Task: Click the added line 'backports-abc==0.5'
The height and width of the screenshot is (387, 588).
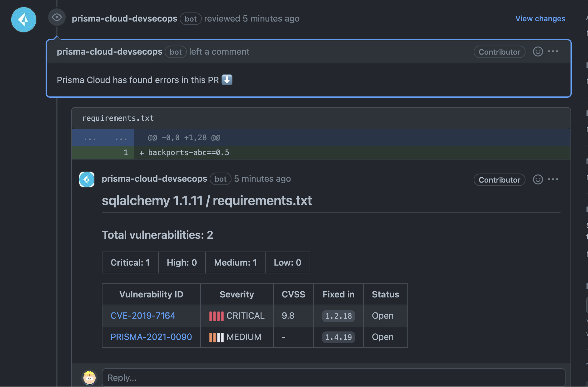Action: tap(189, 153)
